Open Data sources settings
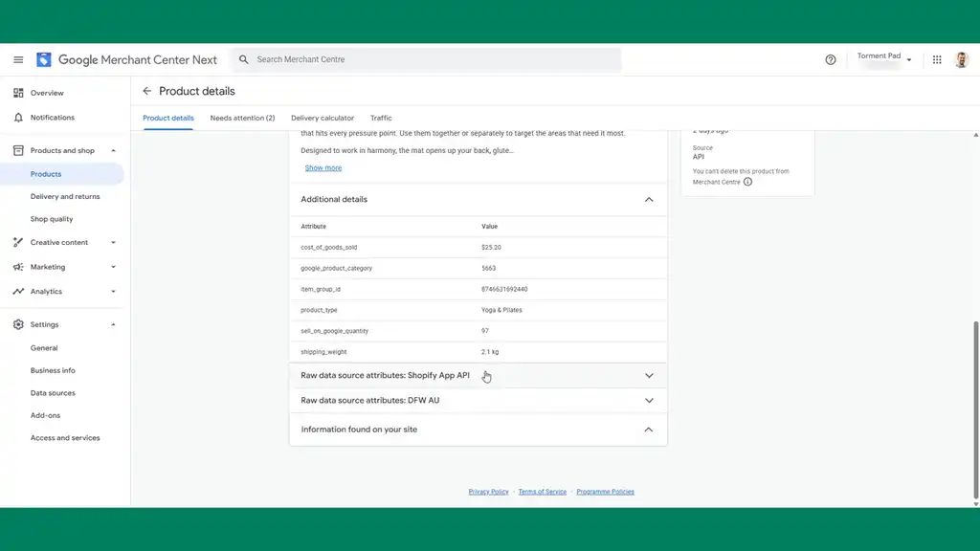The height and width of the screenshot is (551, 980). (53, 393)
